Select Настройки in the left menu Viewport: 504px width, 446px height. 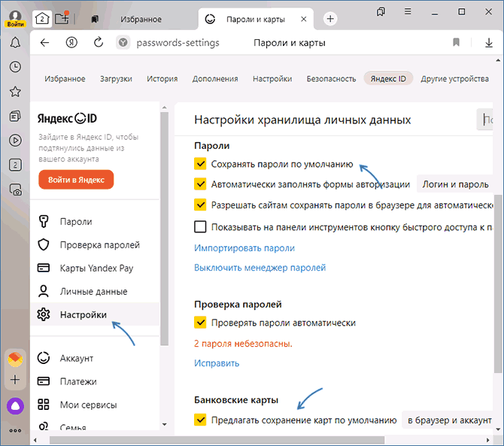tap(95, 314)
